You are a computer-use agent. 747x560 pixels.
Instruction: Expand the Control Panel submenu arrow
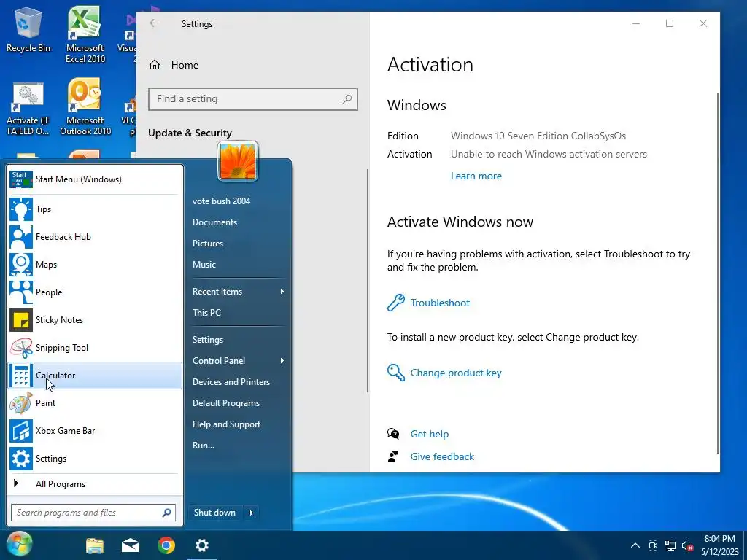pos(282,360)
